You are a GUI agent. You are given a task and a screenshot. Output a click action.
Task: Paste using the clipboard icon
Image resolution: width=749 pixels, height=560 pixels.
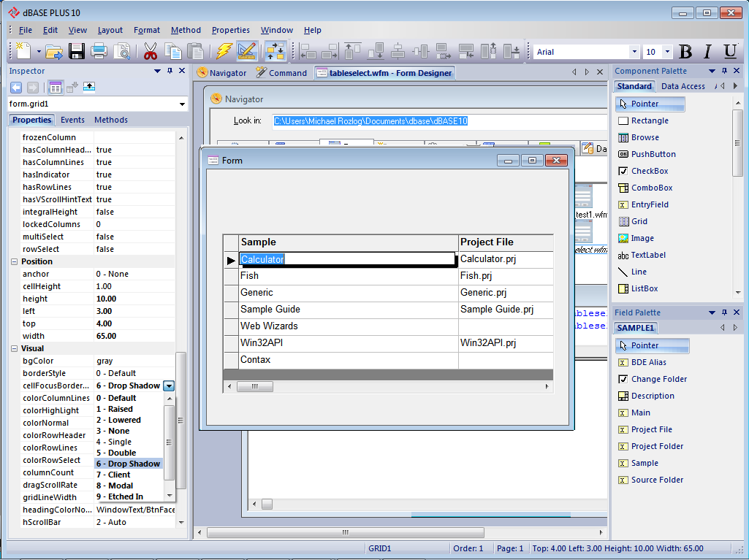coord(195,51)
